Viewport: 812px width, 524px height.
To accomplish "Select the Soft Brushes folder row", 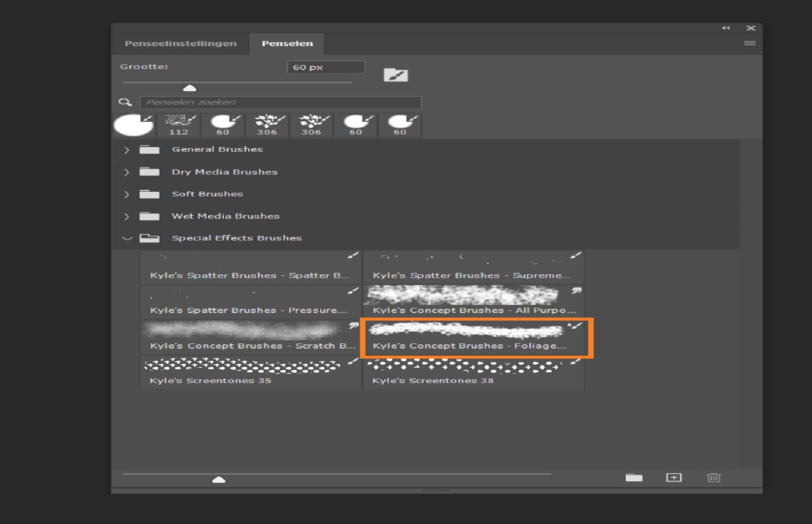I will pos(426,194).
